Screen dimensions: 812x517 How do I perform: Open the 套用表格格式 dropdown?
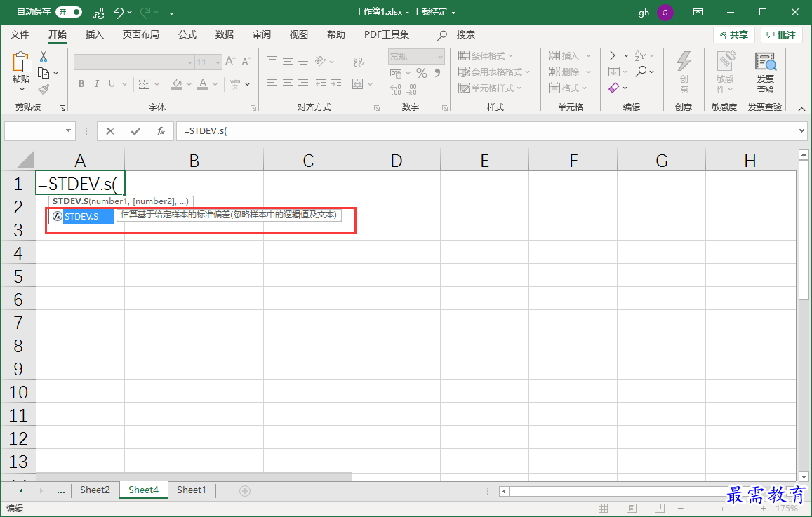click(x=495, y=72)
